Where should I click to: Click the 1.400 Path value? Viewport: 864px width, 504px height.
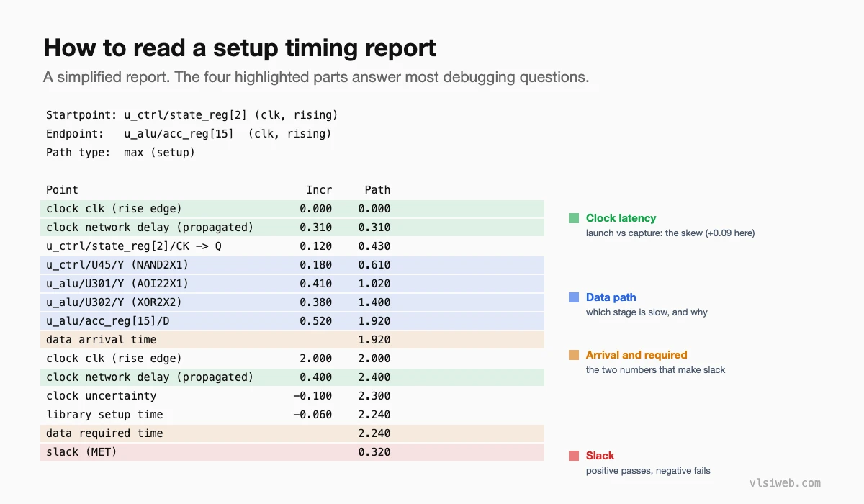click(374, 302)
